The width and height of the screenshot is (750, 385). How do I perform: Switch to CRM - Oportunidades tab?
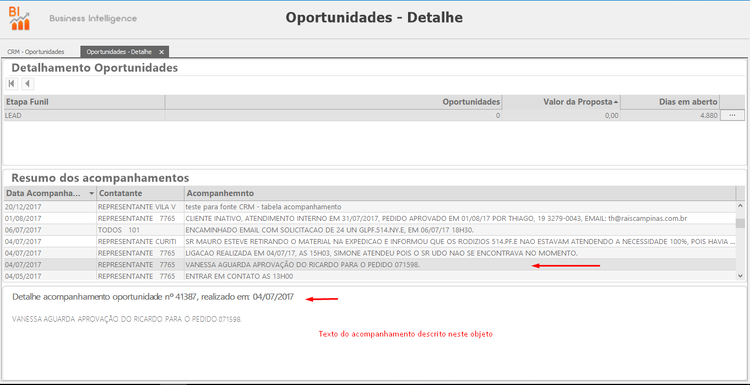pyautogui.click(x=36, y=52)
